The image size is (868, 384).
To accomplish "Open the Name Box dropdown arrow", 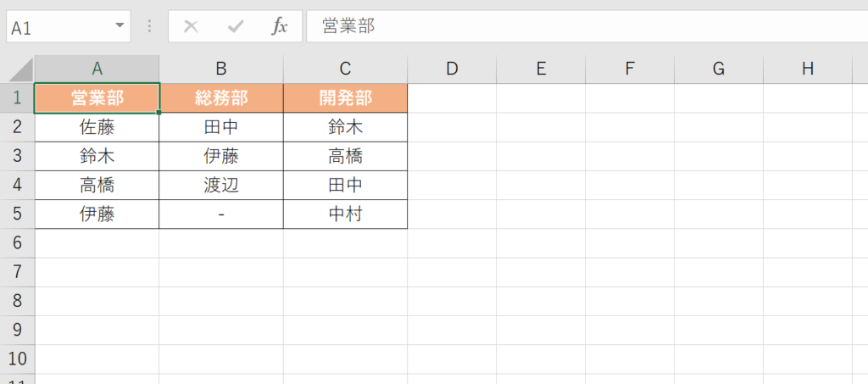I will [120, 26].
